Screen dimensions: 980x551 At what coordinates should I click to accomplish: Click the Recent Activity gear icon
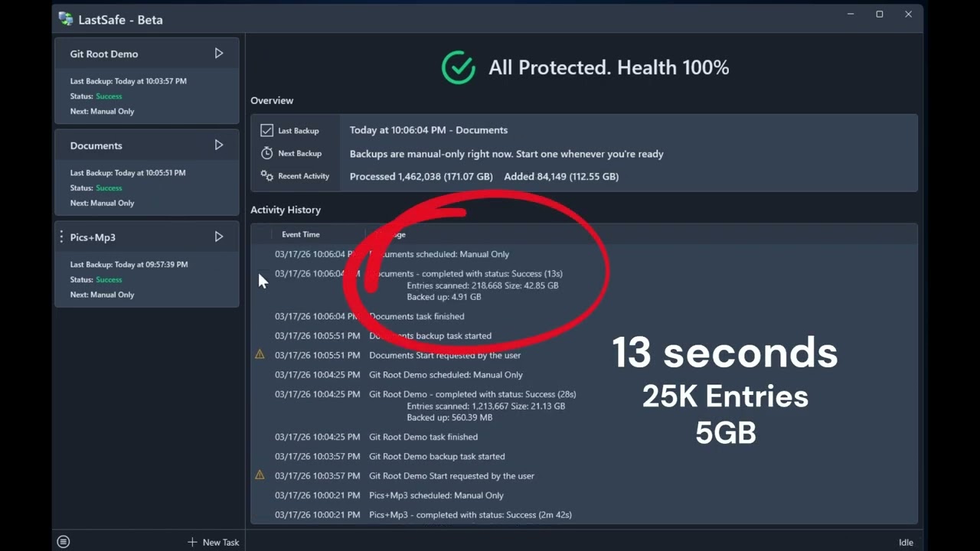point(266,176)
